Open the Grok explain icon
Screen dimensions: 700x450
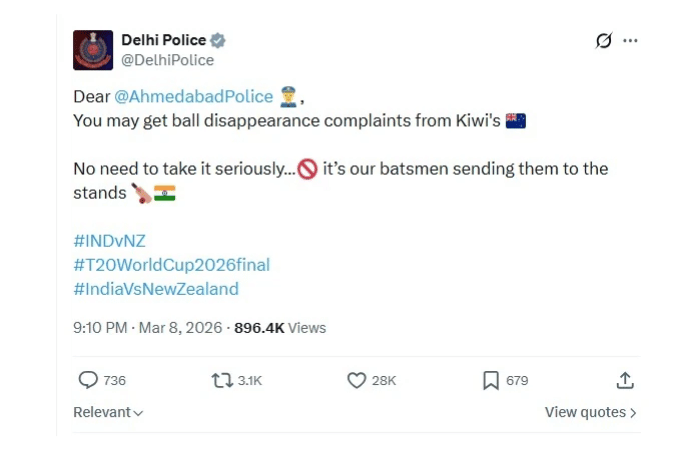(603, 41)
